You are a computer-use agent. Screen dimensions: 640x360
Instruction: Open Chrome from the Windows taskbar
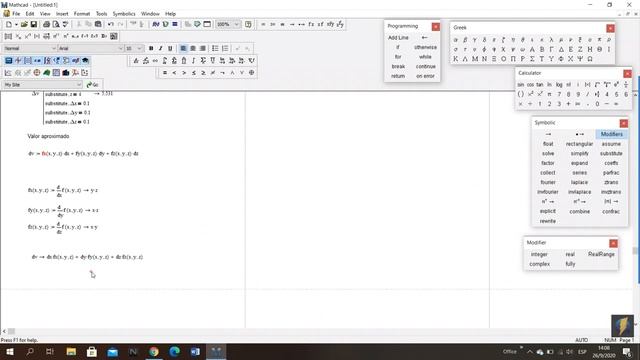coord(154,351)
